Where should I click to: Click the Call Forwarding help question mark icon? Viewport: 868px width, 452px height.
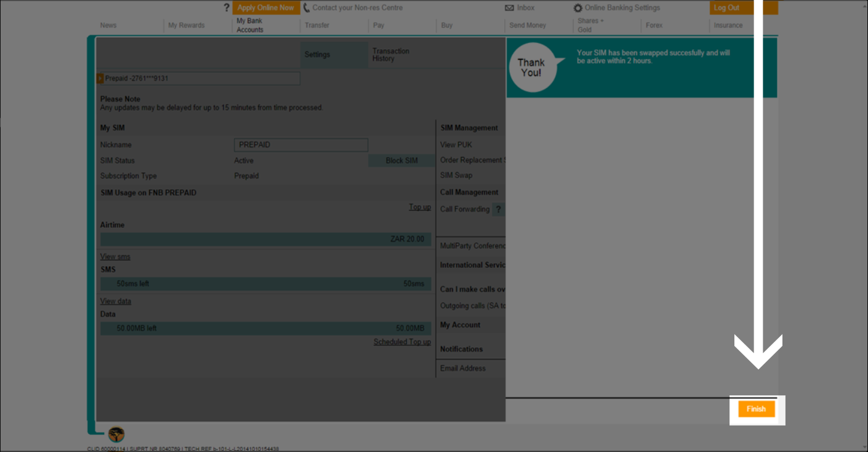499,209
